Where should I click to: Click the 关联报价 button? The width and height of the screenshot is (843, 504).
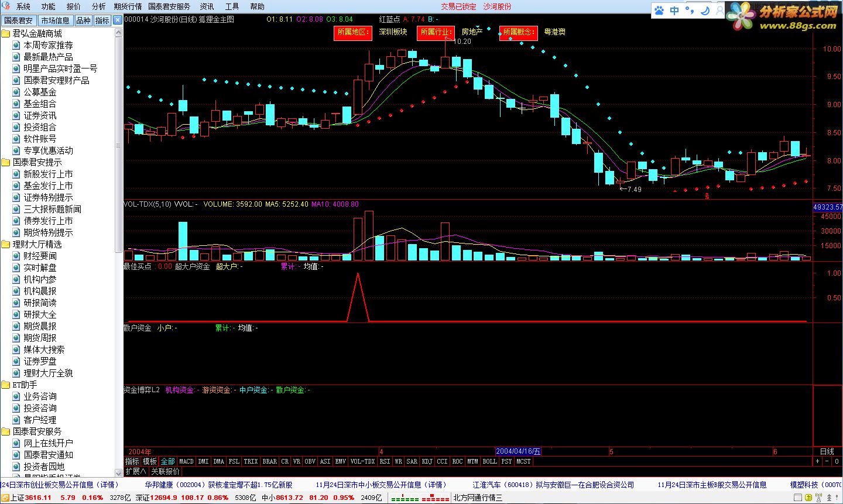[x=165, y=471]
